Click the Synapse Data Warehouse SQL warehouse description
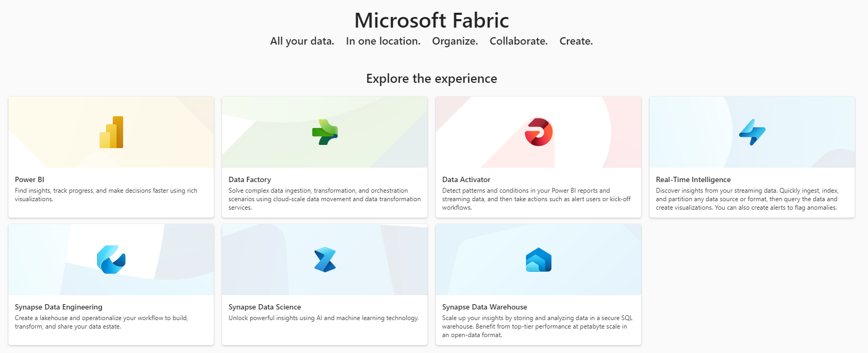 [x=537, y=326]
